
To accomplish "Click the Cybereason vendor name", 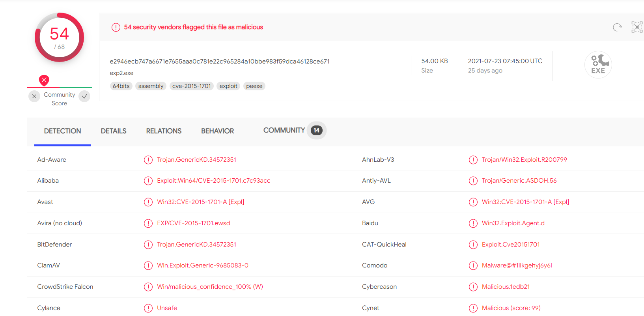I will [x=379, y=287].
